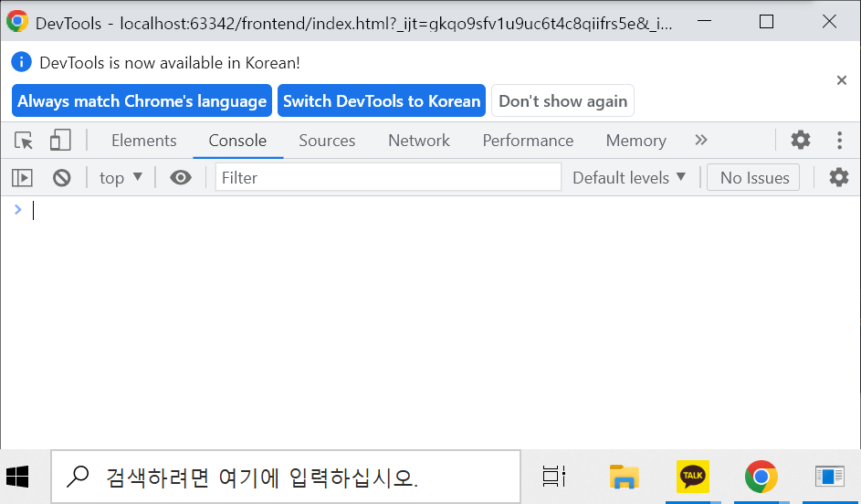The image size is (861, 504).
Task: Click the Chrome logo in title bar
Action: point(17,21)
